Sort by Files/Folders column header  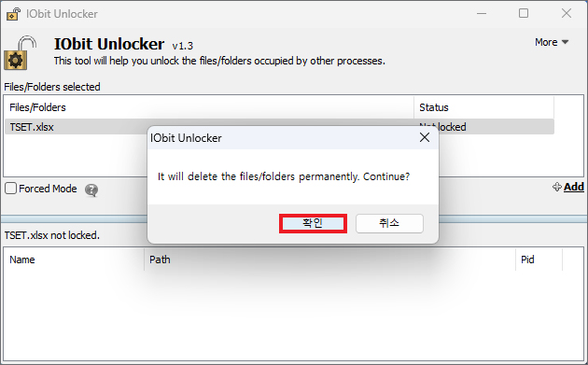(209, 107)
